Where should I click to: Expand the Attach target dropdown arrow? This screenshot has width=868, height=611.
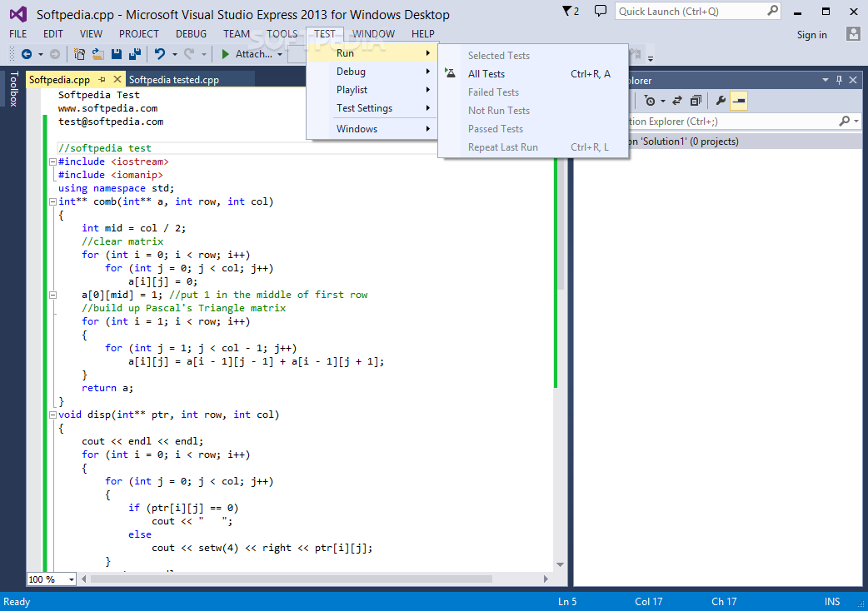(280, 55)
